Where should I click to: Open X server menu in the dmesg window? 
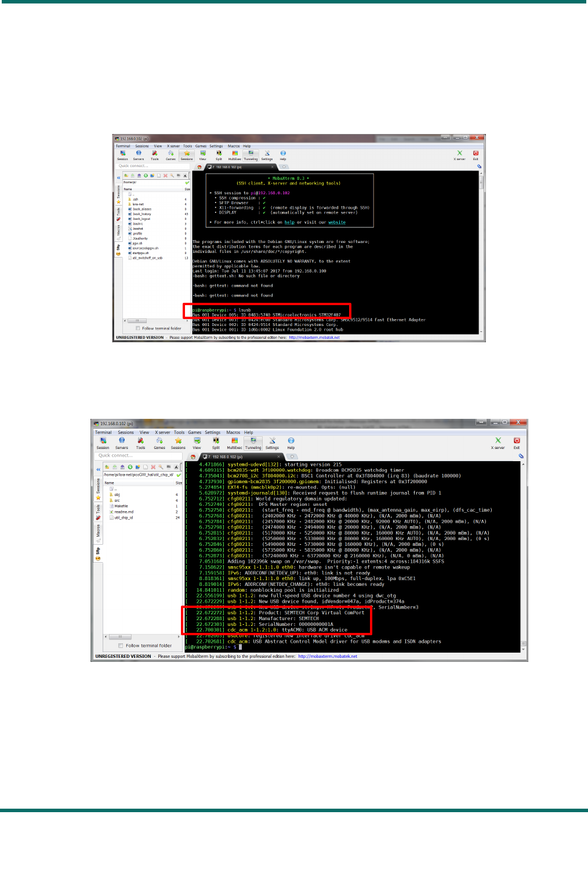[162, 432]
